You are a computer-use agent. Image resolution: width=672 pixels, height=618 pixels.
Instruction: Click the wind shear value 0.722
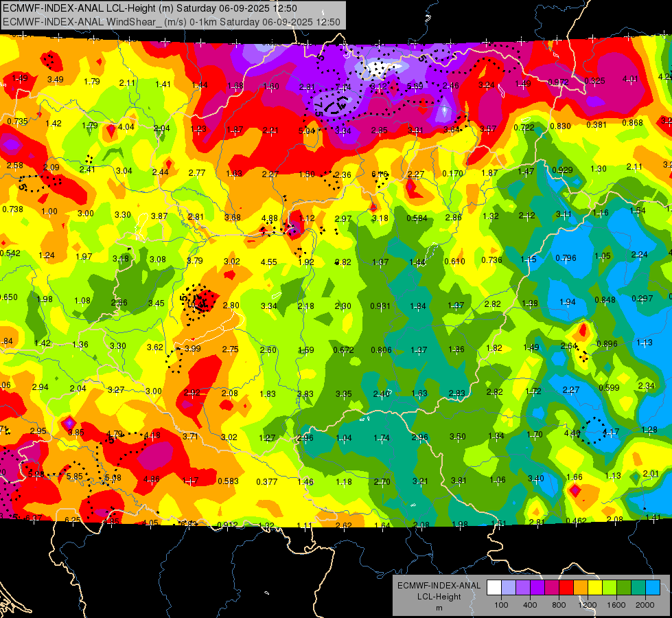(524, 127)
